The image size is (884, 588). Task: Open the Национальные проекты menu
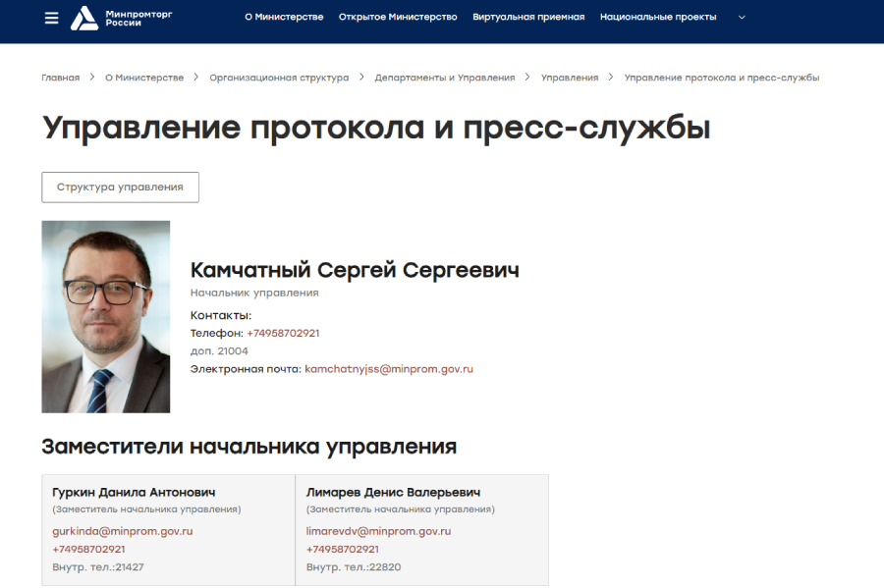click(x=658, y=17)
